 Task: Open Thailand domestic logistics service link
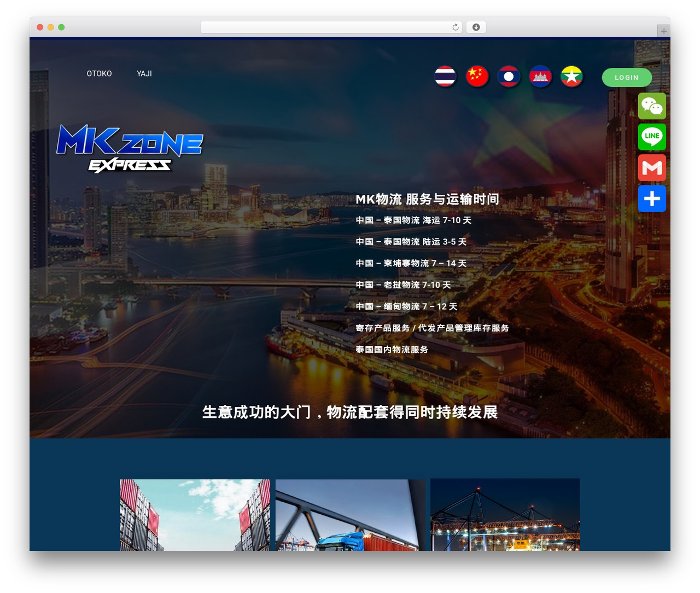tap(392, 350)
